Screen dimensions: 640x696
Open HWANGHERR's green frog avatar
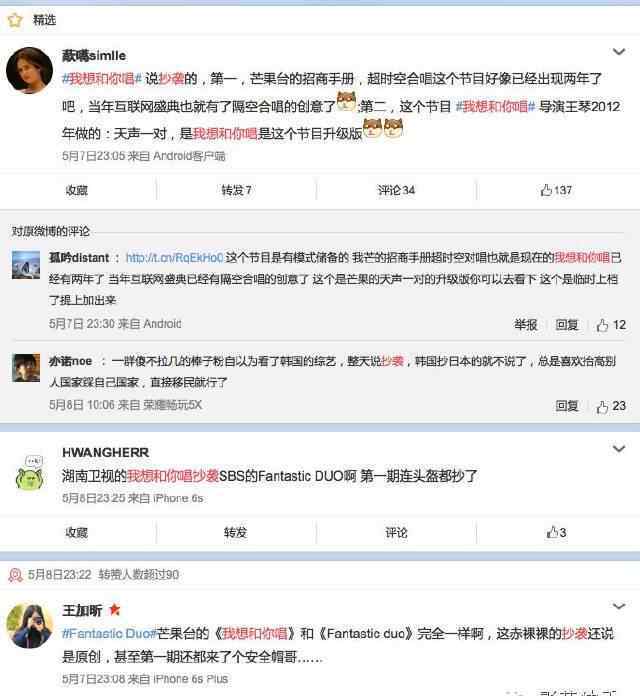(30, 473)
